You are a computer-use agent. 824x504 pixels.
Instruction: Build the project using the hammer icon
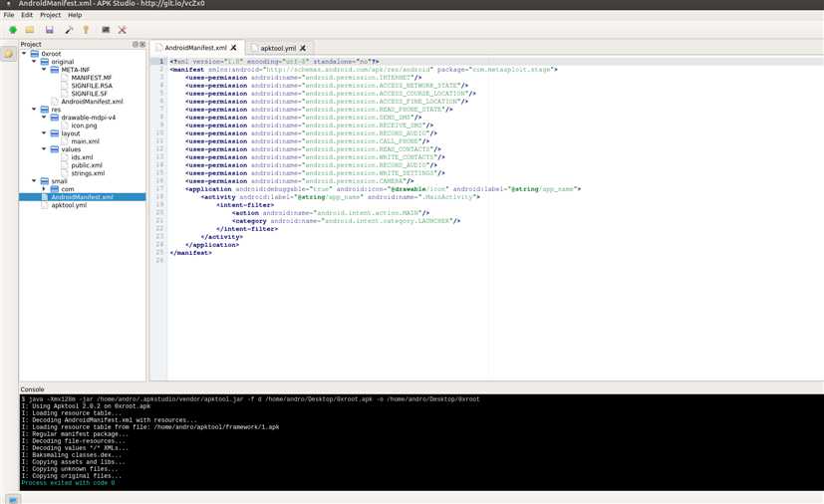tap(69, 30)
